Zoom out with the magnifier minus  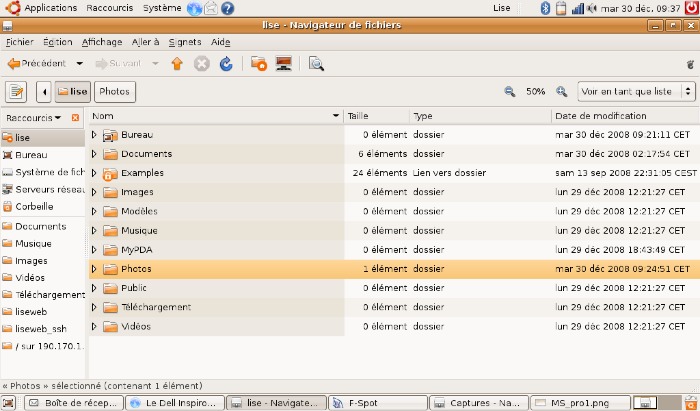(509, 91)
